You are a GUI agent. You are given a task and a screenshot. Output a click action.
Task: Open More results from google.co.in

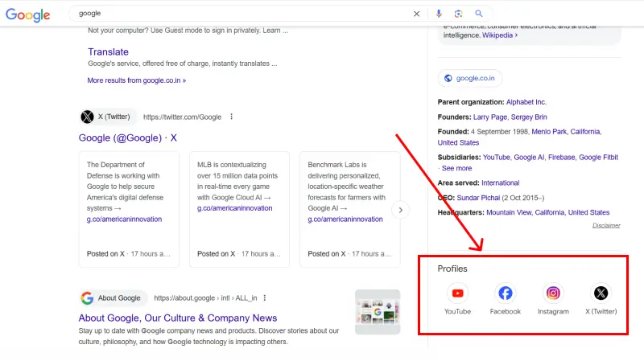point(136,80)
